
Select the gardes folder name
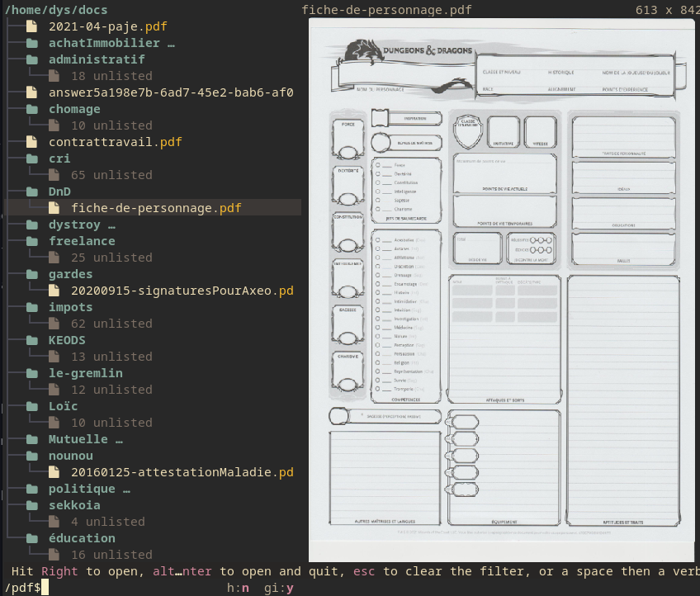(70, 274)
